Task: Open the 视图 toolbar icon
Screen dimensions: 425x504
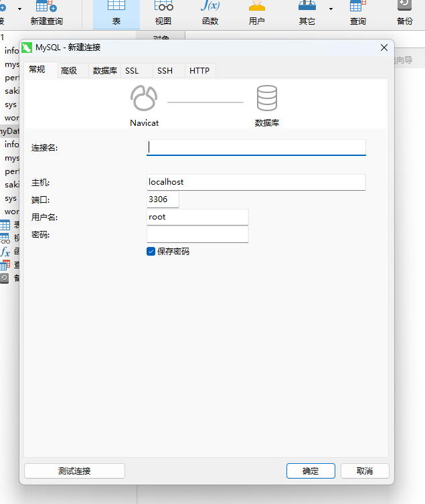Action: (163, 13)
